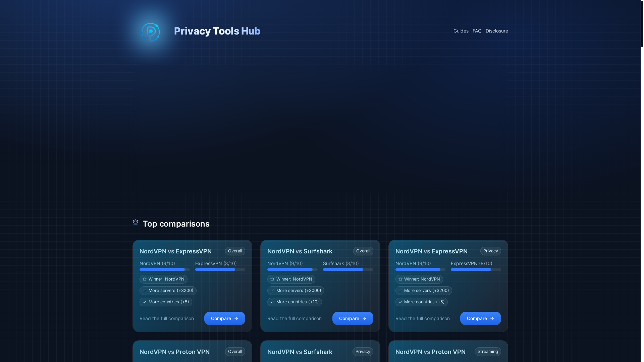The width and height of the screenshot is (644, 362).
Task: Open NordVPN vs Surfshark Privacy card title
Action: click(300, 352)
